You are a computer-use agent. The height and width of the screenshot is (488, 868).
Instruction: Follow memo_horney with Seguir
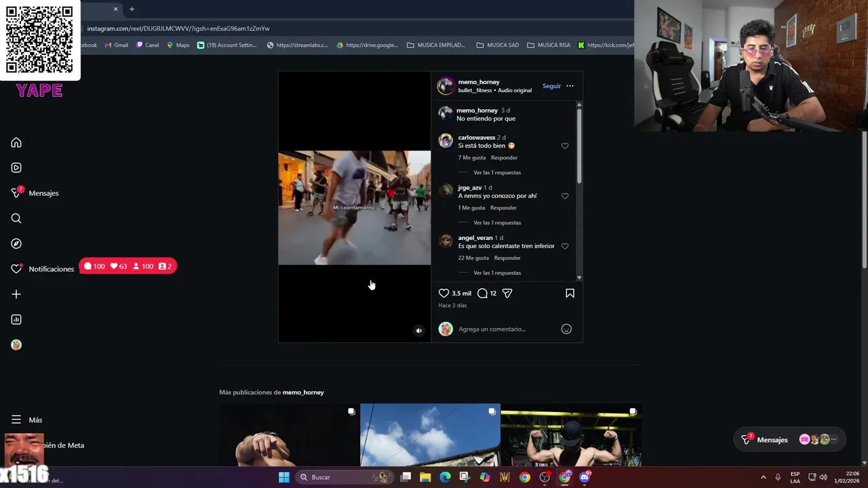[551, 86]
